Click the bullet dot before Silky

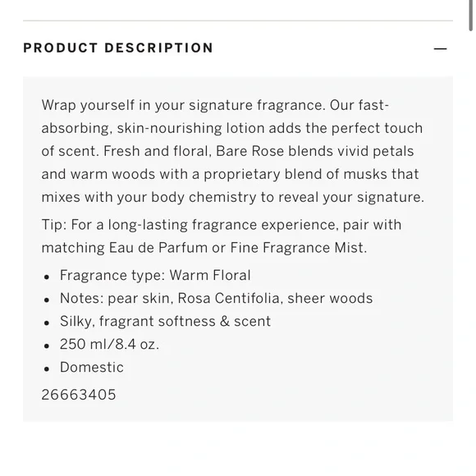47,323
